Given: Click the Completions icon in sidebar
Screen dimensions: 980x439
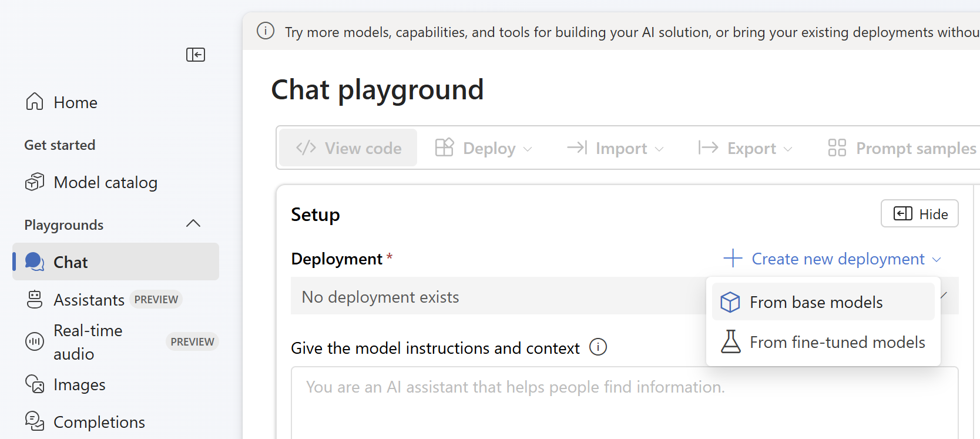Looking at the screenshot, I should coord(35,421).
